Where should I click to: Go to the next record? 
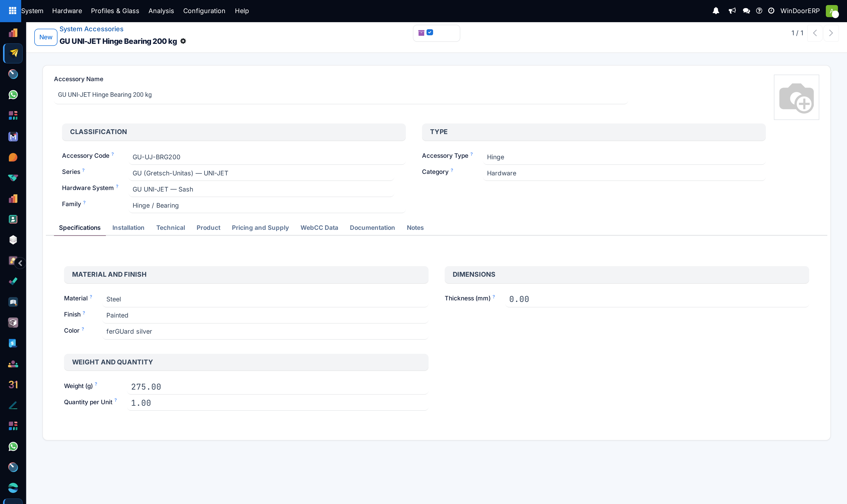pyautogui.click(x=831, y=33)
